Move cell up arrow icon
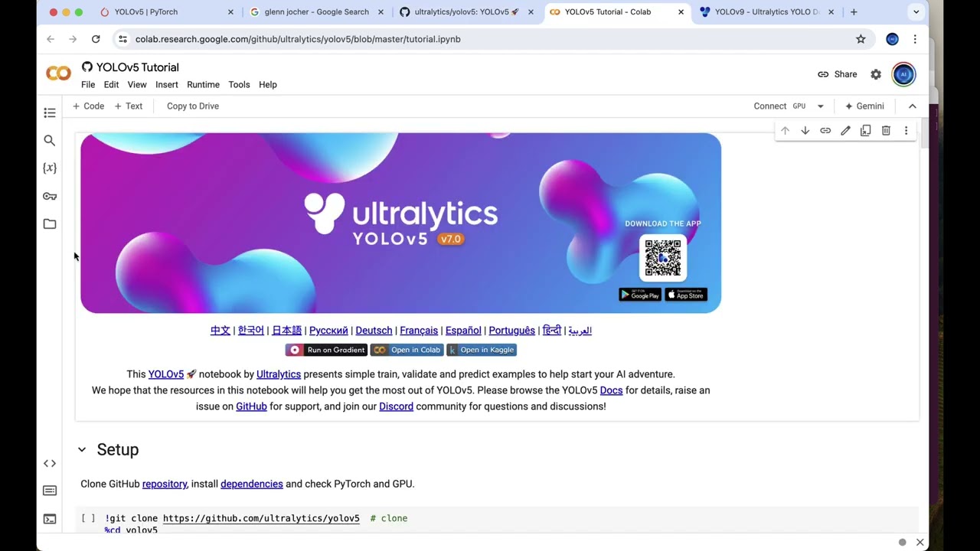The width and height of the screenshot is (980, 551). (785, 131)
